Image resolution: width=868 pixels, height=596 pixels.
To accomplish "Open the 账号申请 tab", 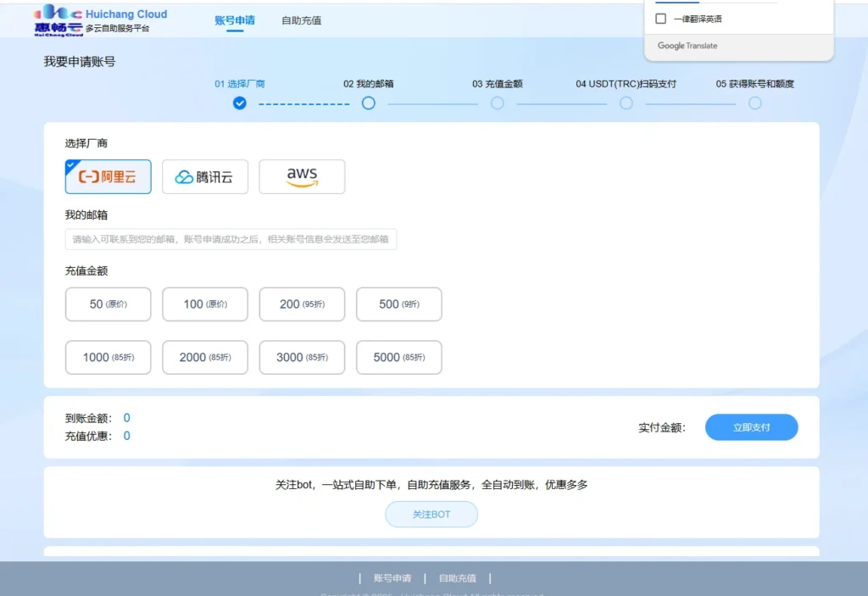I will [x=235, y=20].
